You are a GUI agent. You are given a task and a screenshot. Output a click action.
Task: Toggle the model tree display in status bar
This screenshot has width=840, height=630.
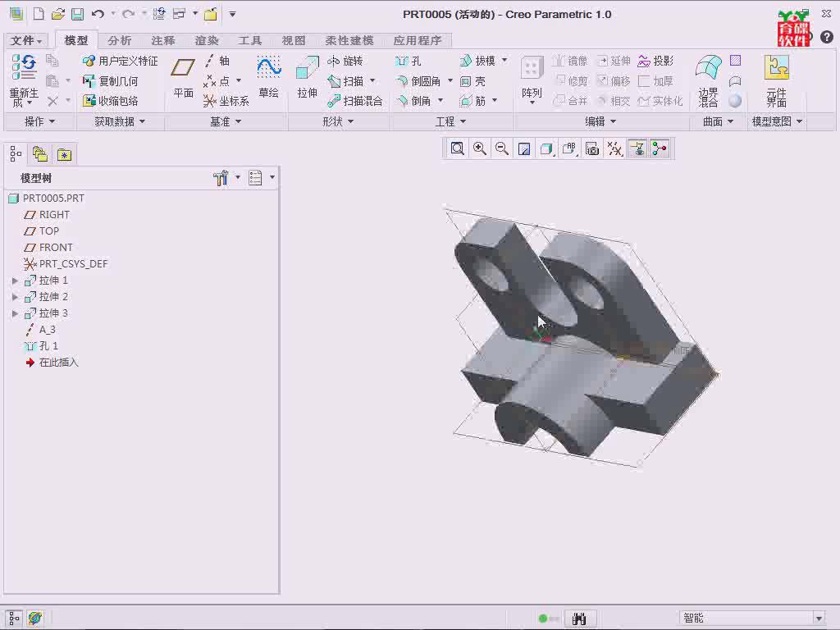(x=15, y=619)
